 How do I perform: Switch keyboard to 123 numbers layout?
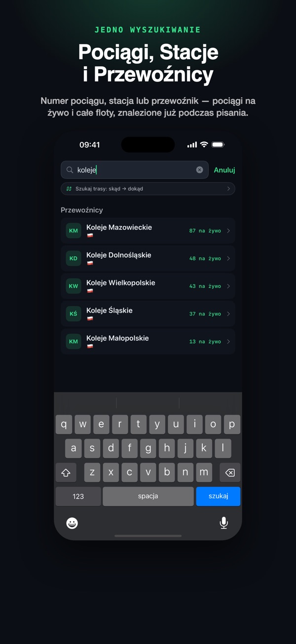[x=78, y=496]
